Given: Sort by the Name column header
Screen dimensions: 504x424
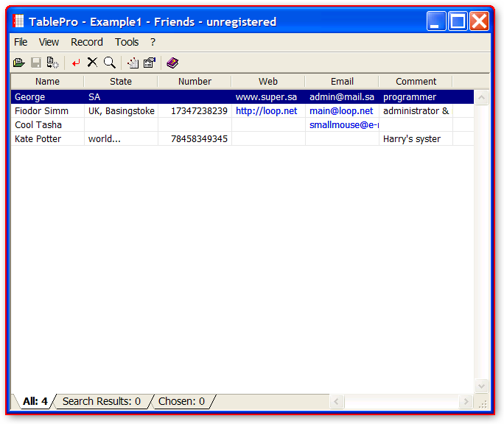Looking at the screenshot, I should pos(47,82).
